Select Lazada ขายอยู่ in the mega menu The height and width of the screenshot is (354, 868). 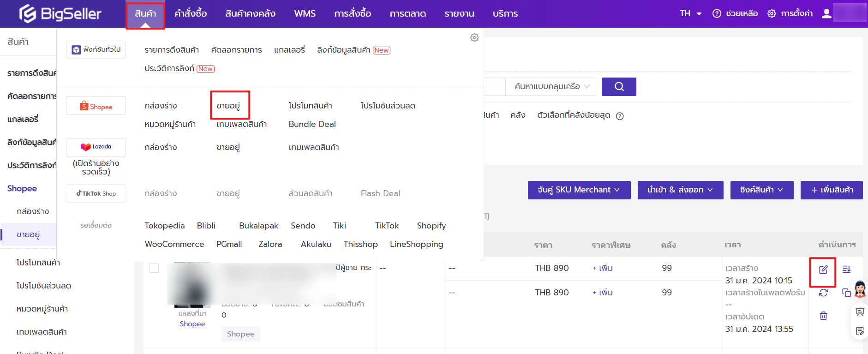228,147
